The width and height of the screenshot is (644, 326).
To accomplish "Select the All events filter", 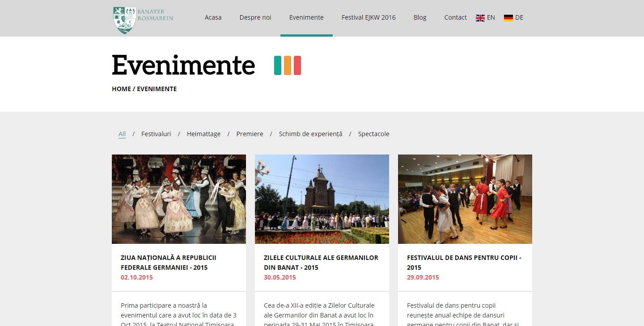I will (122, 134).
